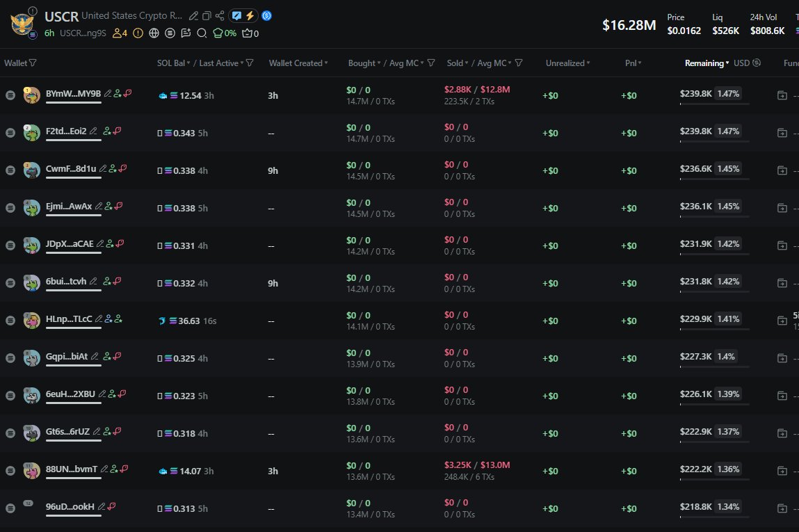Click the yellow warning icon next to holder count
799x532 pixels.
(138, 33)
